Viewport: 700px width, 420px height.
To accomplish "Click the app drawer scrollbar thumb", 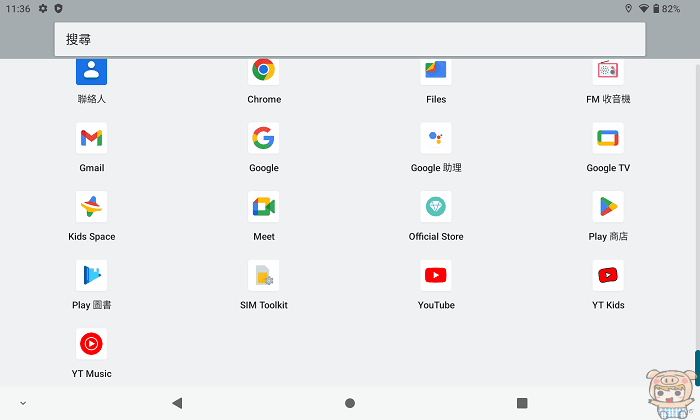I will [x=697, y=368].
